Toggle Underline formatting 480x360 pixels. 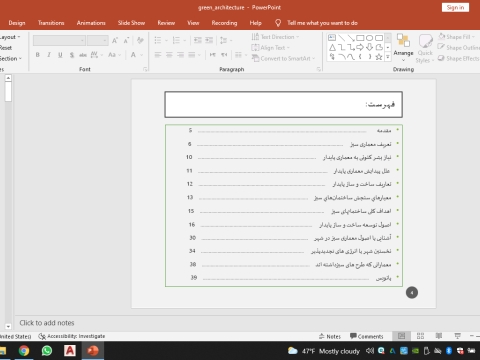pyautogui.click(x=60, y=55)
